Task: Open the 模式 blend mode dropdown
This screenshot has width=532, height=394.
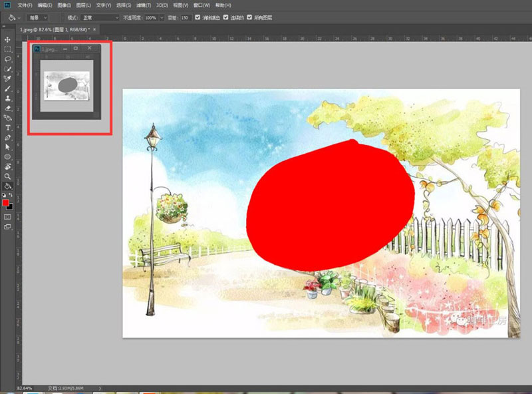Action: click(101, 18)
